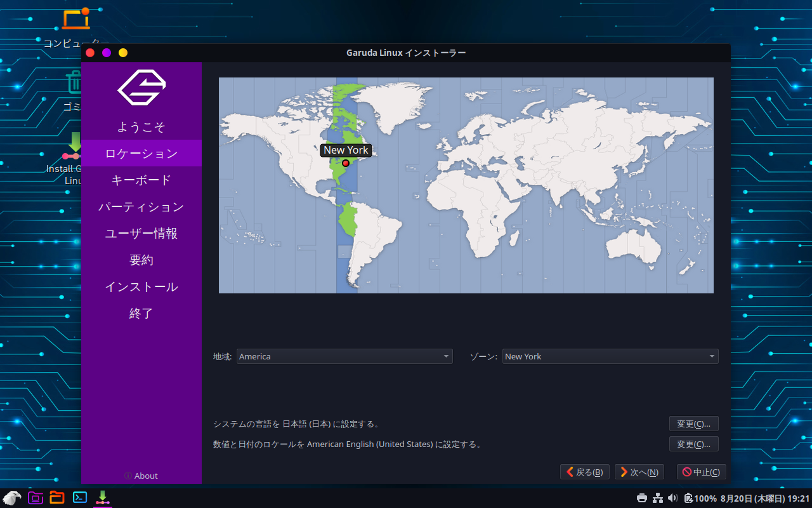Click the battery 100% indicator
The image size is (812, 508).
700,498
